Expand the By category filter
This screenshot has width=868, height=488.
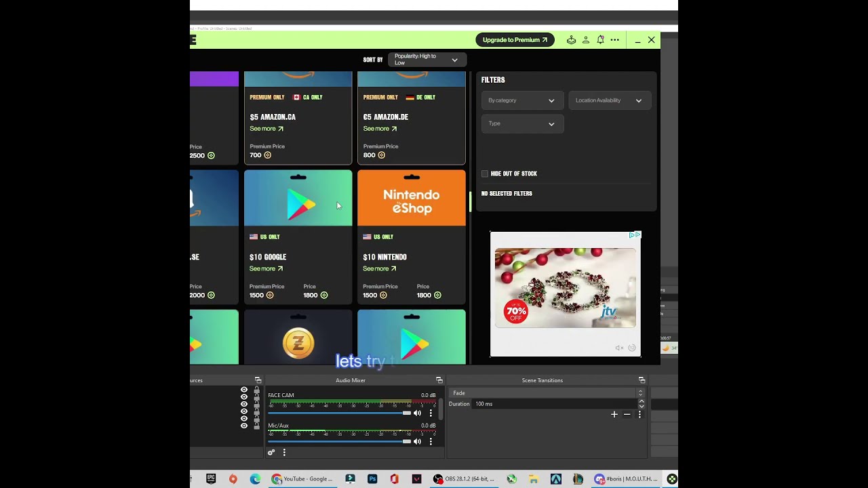[522, 100]
